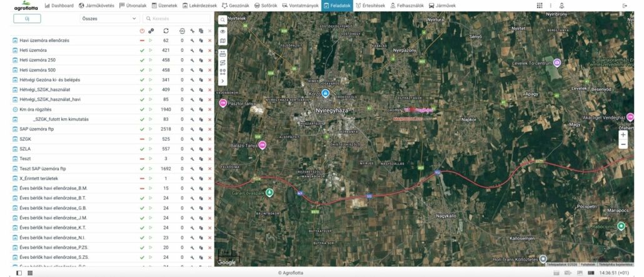
Task: Click the Keresés search field
Action: 178,19
